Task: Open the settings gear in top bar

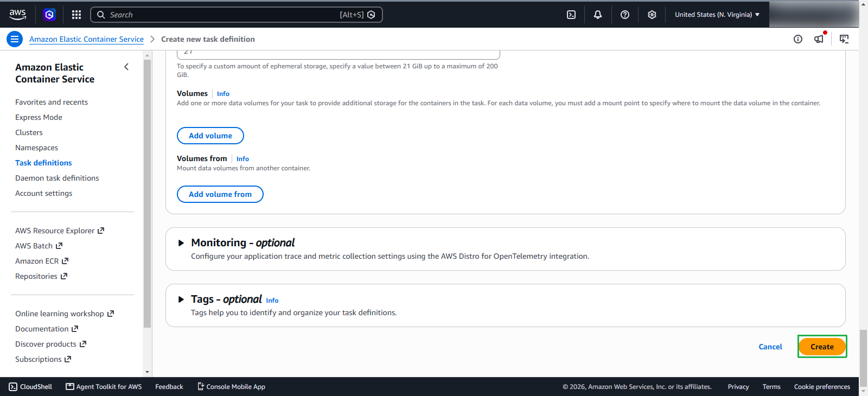Action: 652,15
